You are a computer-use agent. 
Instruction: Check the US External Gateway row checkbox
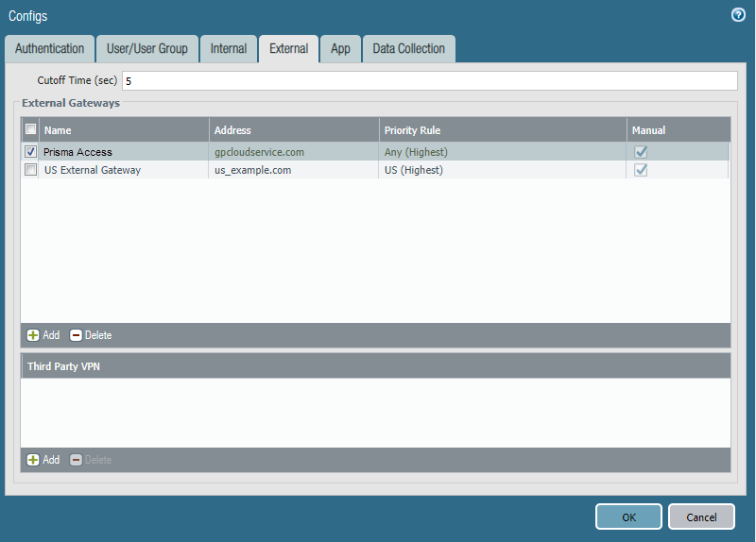[31, 170]
